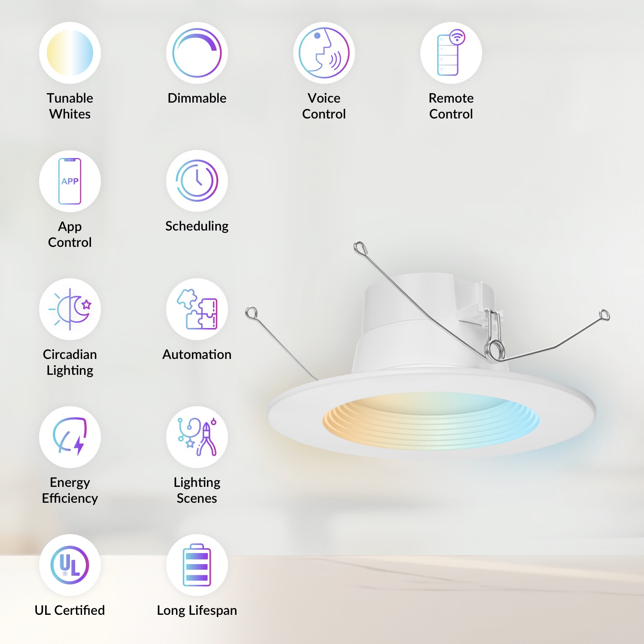This screenshot has width=644, height=644.
Task: Click the 'Circadian Lighting' caption text
Action: (70, 362)
